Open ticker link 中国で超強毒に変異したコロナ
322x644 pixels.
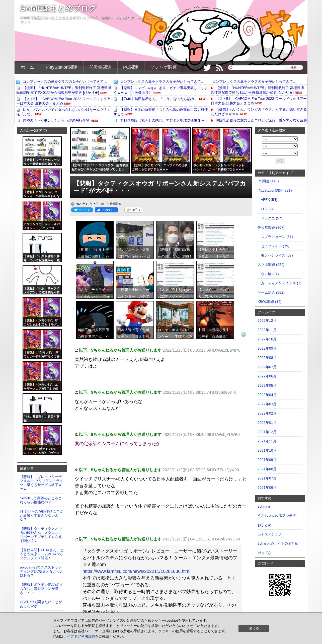(x=261, y=120)
